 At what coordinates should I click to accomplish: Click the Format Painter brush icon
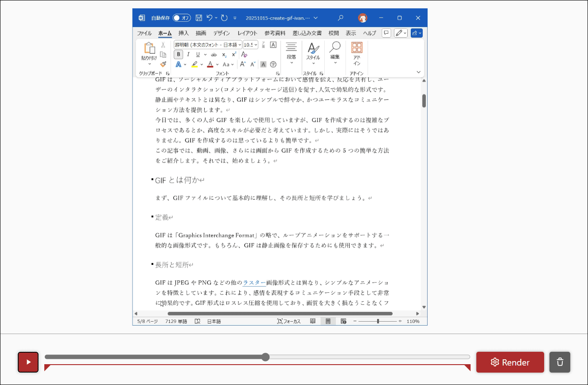pyautogui.click(x=163, y=64)
